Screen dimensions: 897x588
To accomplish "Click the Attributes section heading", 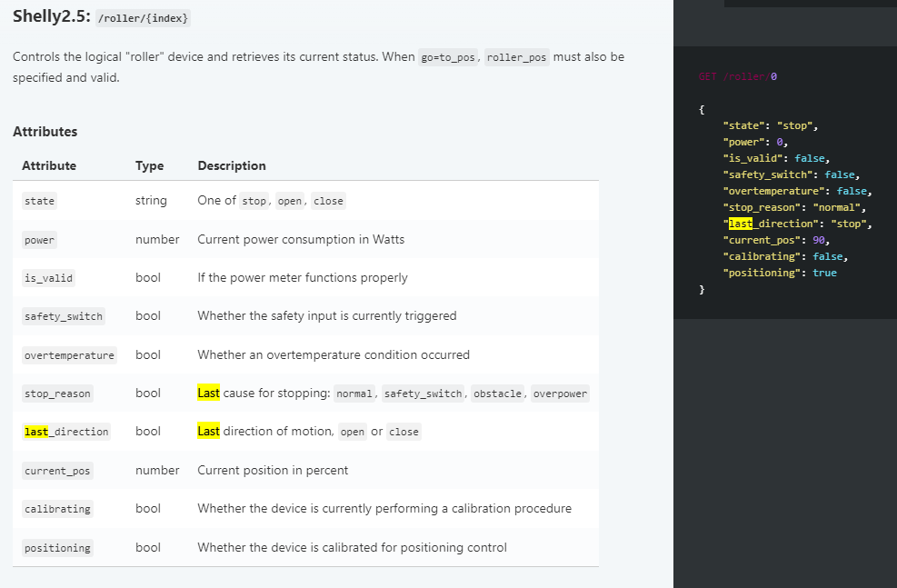I will click(x=45, y=132).
